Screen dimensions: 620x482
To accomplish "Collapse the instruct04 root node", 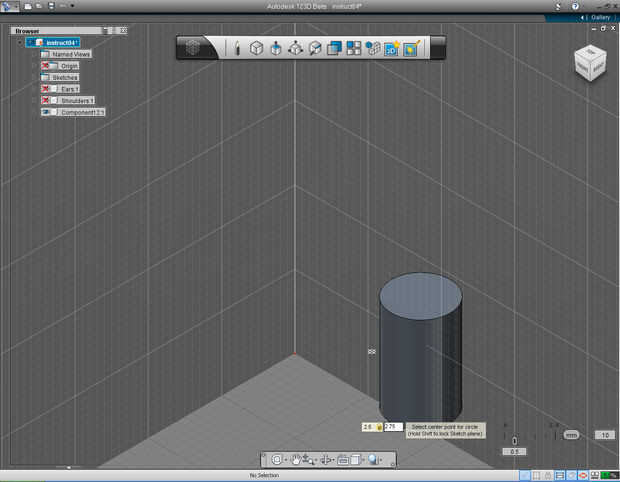I will [x=20, y=42].
